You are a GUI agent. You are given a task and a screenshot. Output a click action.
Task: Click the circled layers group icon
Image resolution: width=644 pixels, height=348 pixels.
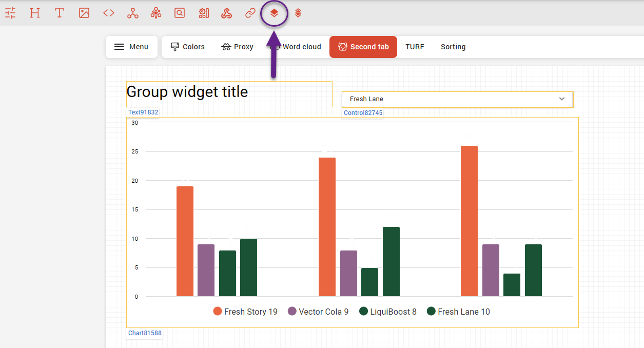(274, 13)
